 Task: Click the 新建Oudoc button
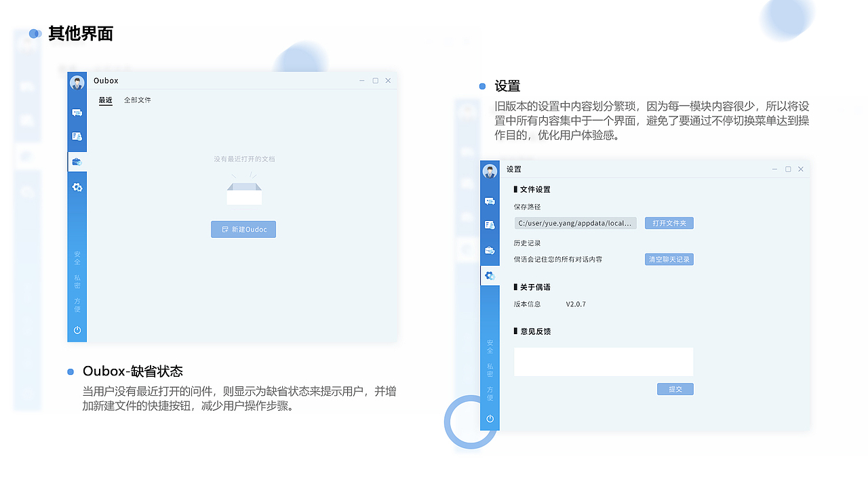(x=243, y=229)
